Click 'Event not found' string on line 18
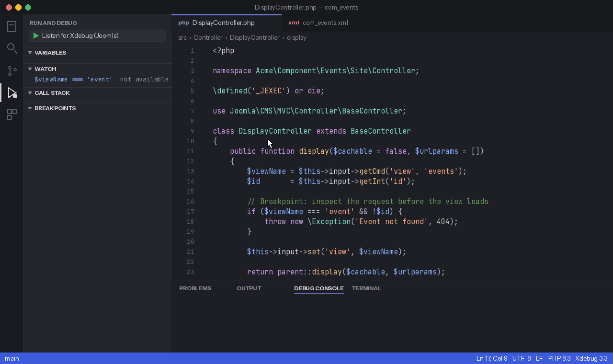This screenshot has width=613, height=364. pyautogui.click(x=391, y=221)
